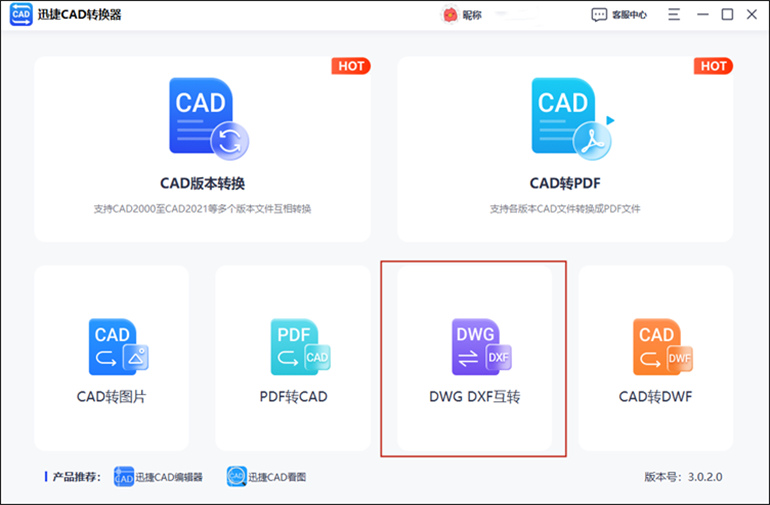
Task: Click the 昵称 username text
Action: point(472,15)
